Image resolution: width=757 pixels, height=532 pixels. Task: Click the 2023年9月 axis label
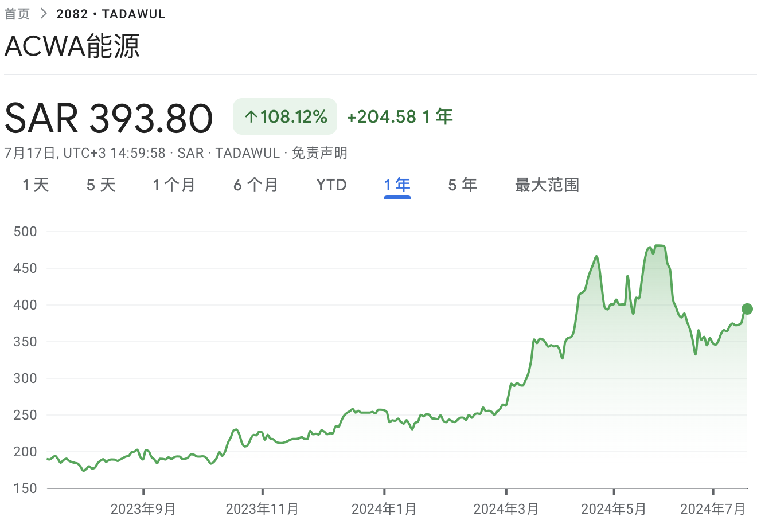coord(143,508)
